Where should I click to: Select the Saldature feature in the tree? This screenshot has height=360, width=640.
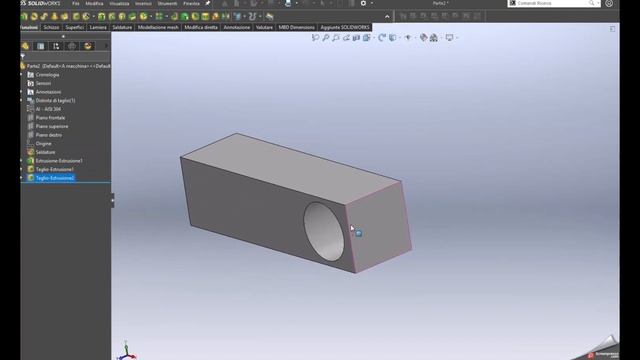pyautogui.click(x=45, y=152)
